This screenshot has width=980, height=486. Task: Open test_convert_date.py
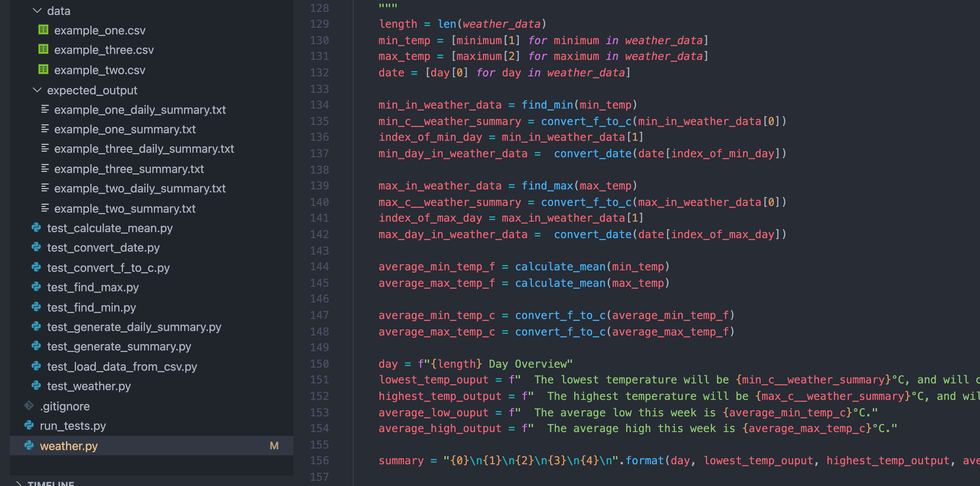pyautogui.click(x=103, y=248)
